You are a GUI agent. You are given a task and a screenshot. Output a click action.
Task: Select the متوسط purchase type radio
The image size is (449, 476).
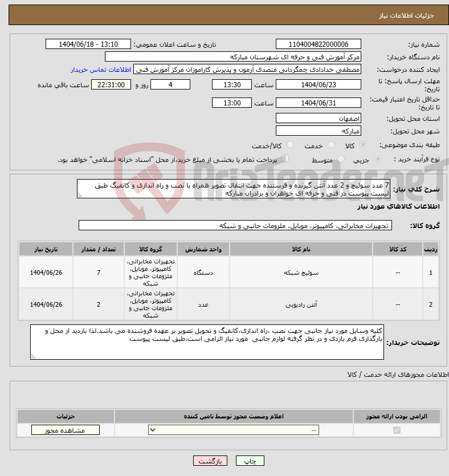point(341,159)
